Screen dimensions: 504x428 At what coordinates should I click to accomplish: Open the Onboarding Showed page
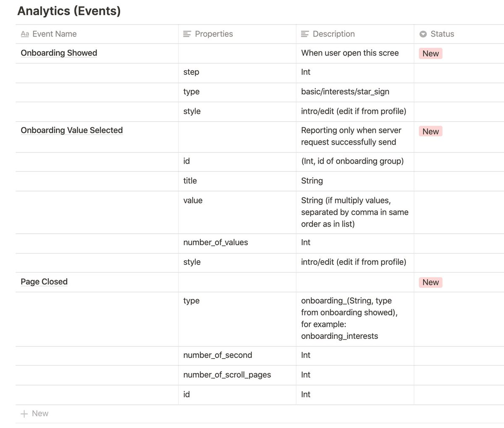pos(59,53)
